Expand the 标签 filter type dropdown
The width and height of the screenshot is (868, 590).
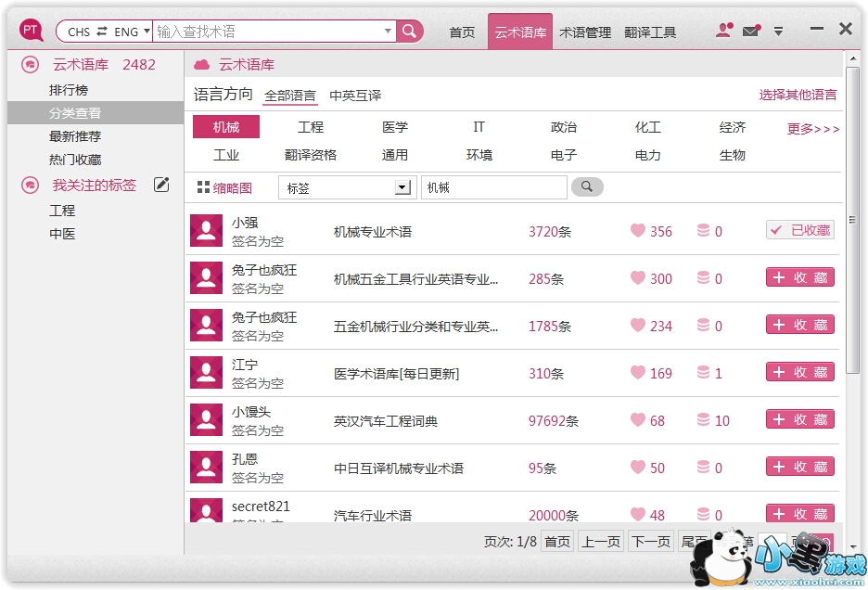click(402, 187)
